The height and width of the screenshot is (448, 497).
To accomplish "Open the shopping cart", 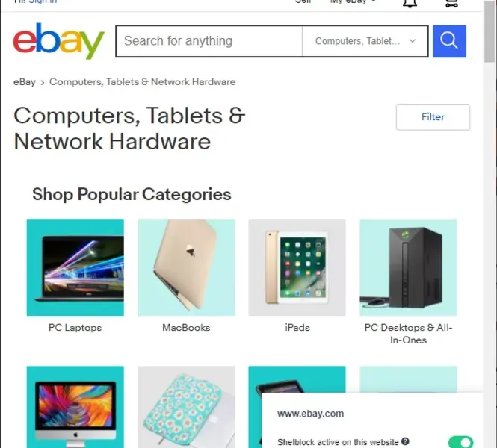I will pos(451,3).
